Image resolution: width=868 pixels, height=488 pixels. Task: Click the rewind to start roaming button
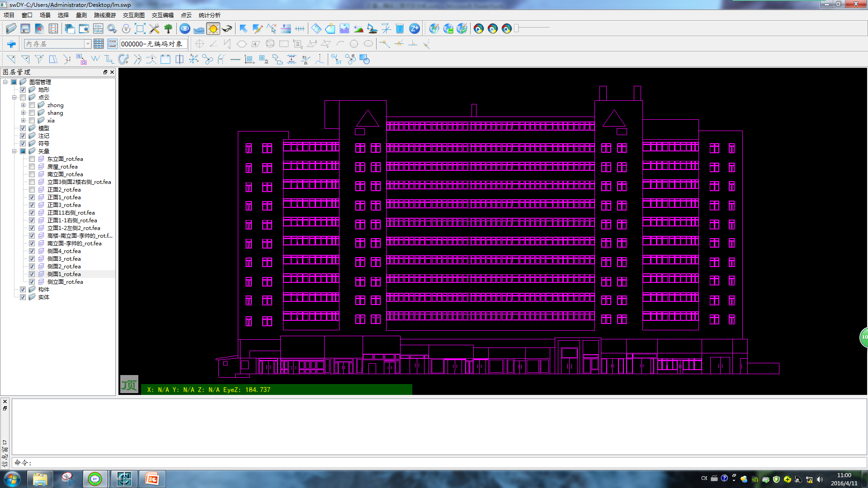tap(507, 28)
